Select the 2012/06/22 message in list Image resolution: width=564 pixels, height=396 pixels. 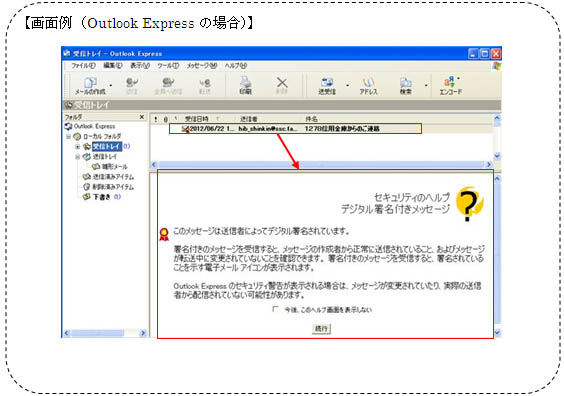(295, 128)
